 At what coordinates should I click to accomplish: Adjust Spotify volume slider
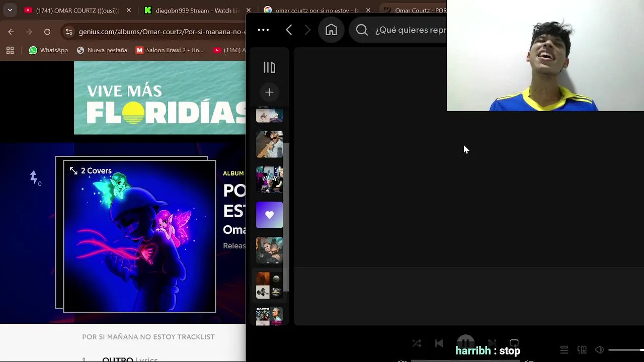coord(626,350)
